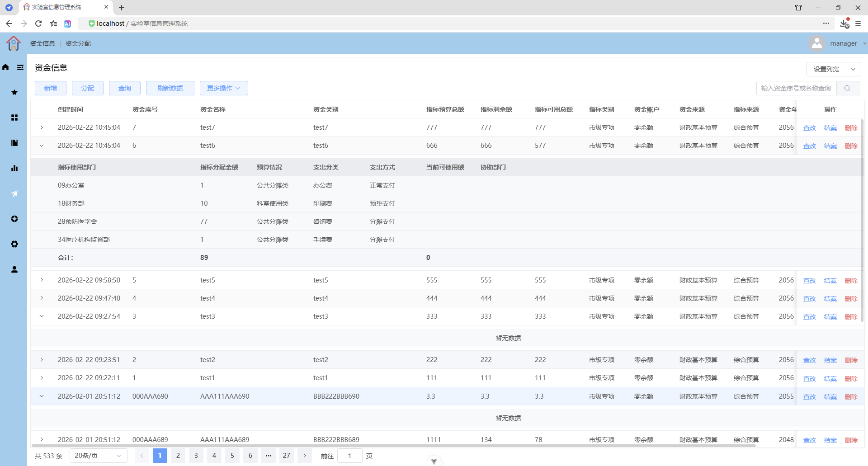Image resolution: width=868 pixels, height=466 pixels.
Task: Expand the test7 row details
Action: coord(42,127)
